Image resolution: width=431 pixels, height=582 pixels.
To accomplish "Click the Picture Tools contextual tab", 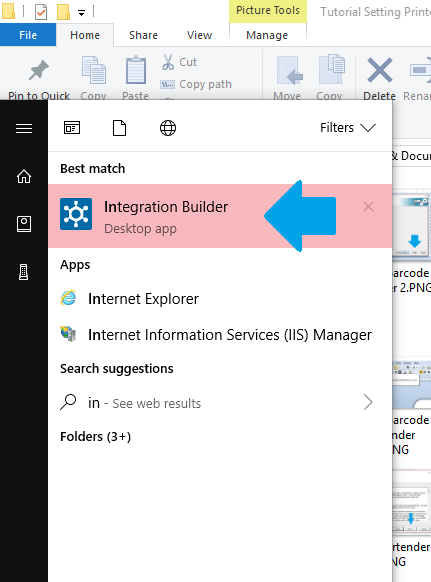I will point(268,10).
